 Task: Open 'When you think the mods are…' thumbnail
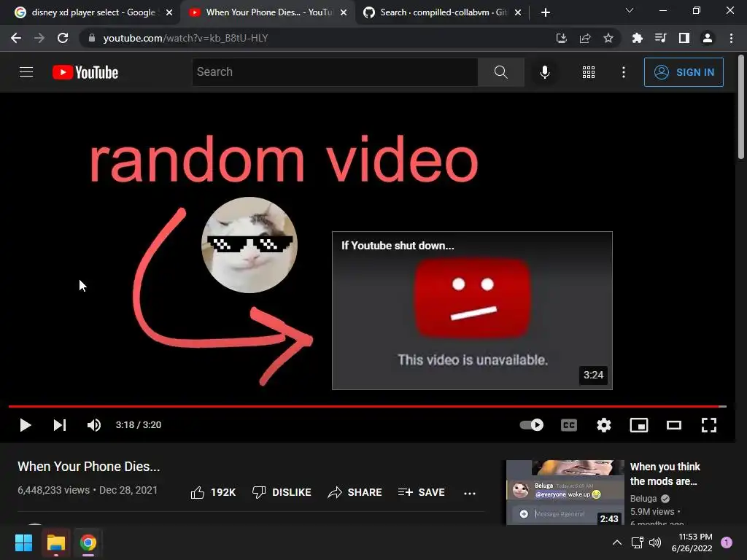[565, 492]
